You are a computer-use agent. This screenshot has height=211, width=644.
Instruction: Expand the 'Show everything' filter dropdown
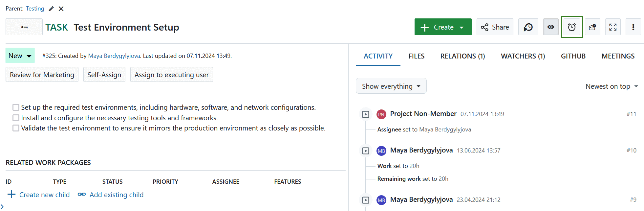391,86
